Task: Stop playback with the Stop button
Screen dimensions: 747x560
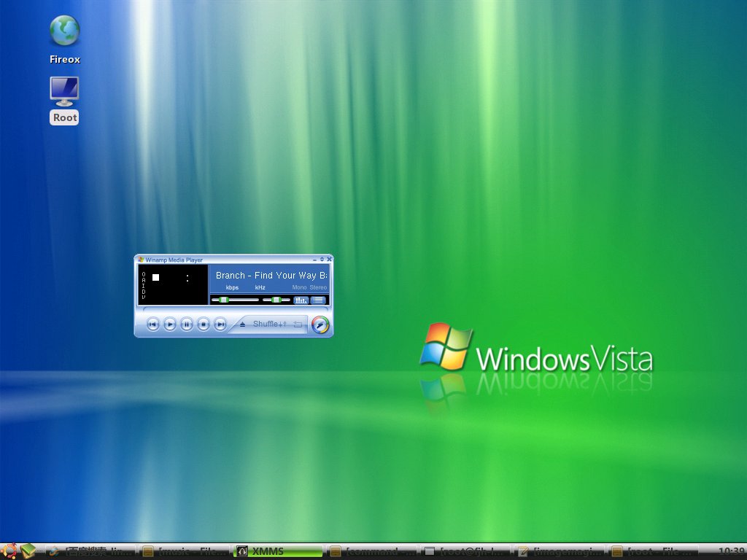Action: pos(204,324)
